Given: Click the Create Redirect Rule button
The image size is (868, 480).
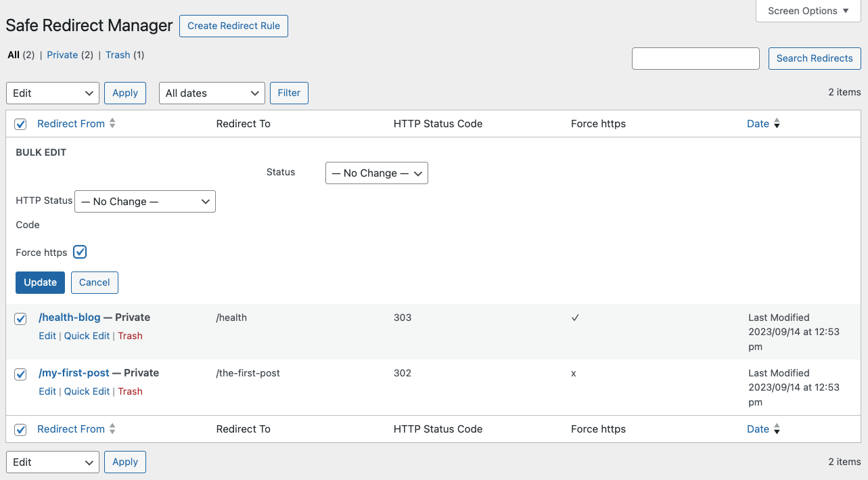Looking at the screenshot, I should (233, 26).
